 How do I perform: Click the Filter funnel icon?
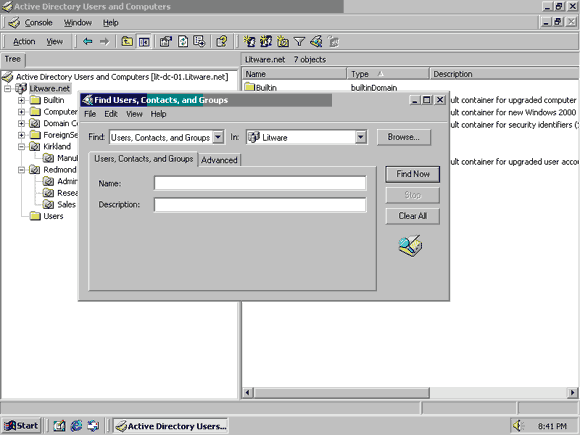(299, 41)
